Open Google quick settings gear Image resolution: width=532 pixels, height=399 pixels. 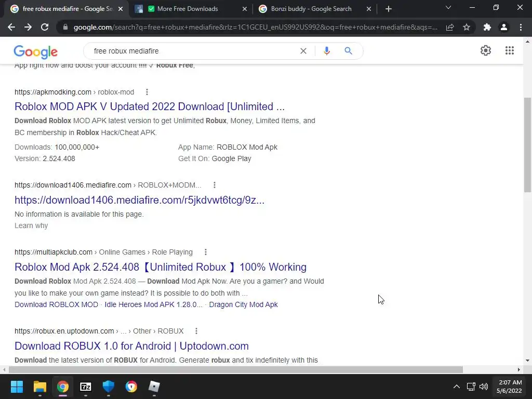point(486,50)
